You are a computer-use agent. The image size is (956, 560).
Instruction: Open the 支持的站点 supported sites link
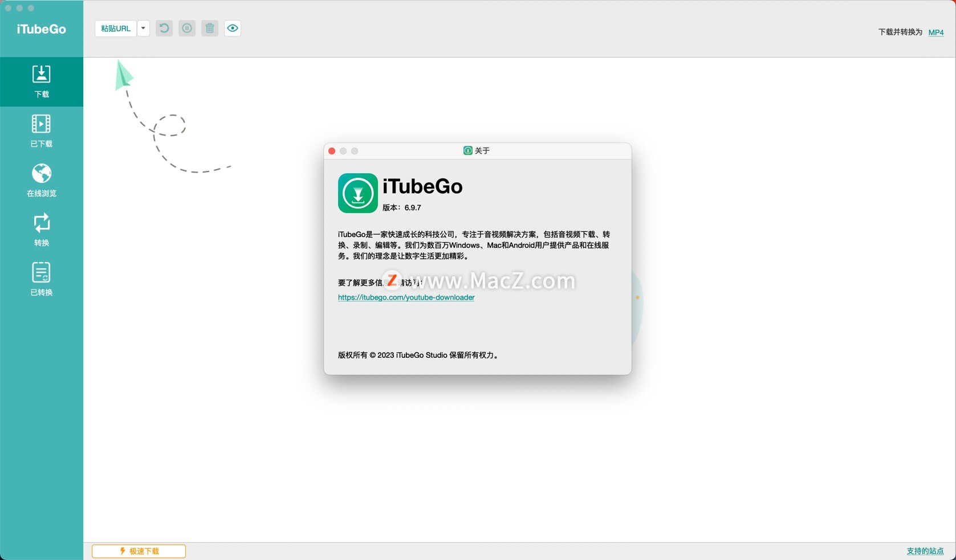coord(925,551)
